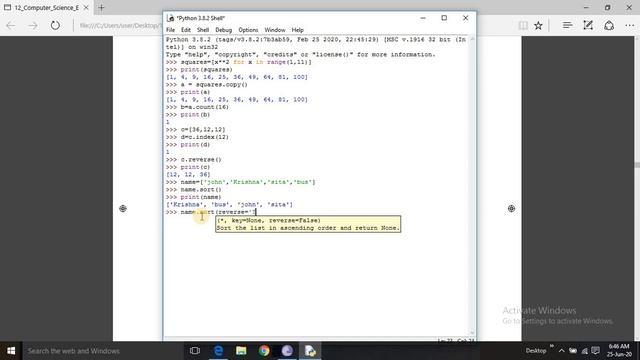Go forward in Edge browser

click(33, 25)
